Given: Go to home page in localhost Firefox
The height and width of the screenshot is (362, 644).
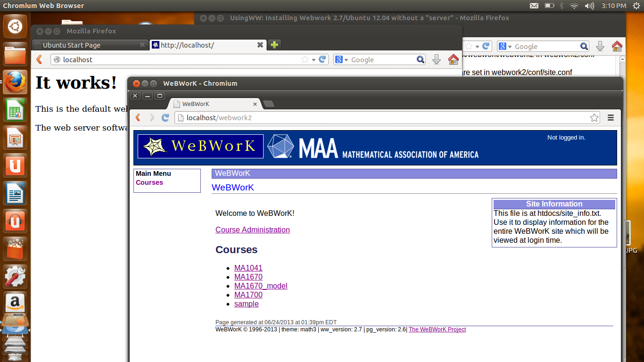Looking at the screenshot, I should (453, 59).
